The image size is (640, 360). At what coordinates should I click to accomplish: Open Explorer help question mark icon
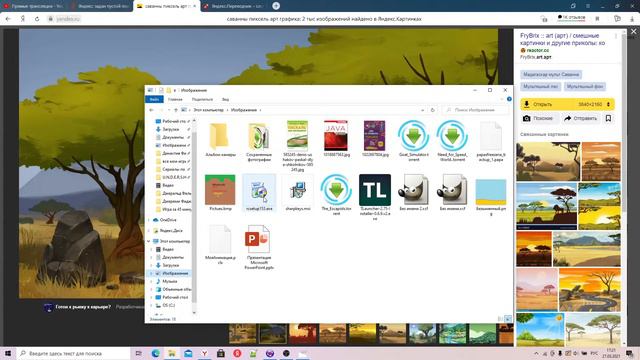tap(509, 99)
